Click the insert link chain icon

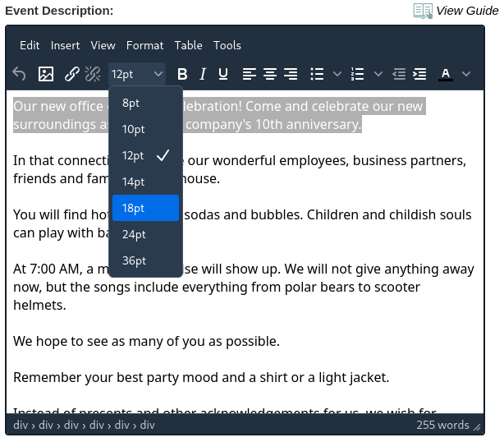tap(72, 74)
